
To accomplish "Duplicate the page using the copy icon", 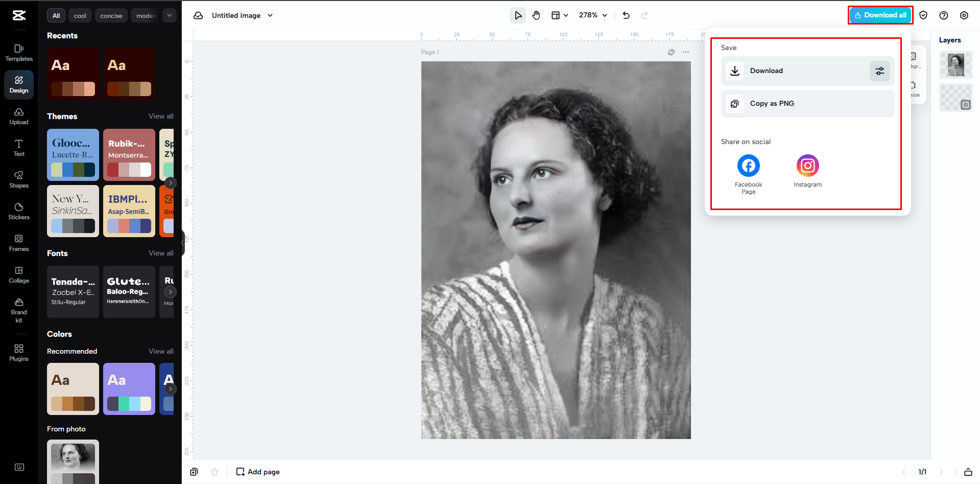I will (x=671, y=52).
